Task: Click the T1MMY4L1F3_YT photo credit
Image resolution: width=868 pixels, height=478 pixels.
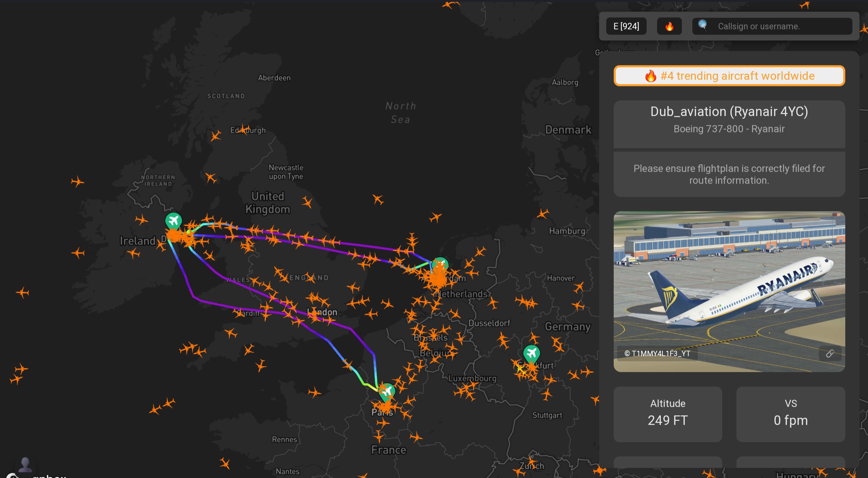Action: [657, 354]
